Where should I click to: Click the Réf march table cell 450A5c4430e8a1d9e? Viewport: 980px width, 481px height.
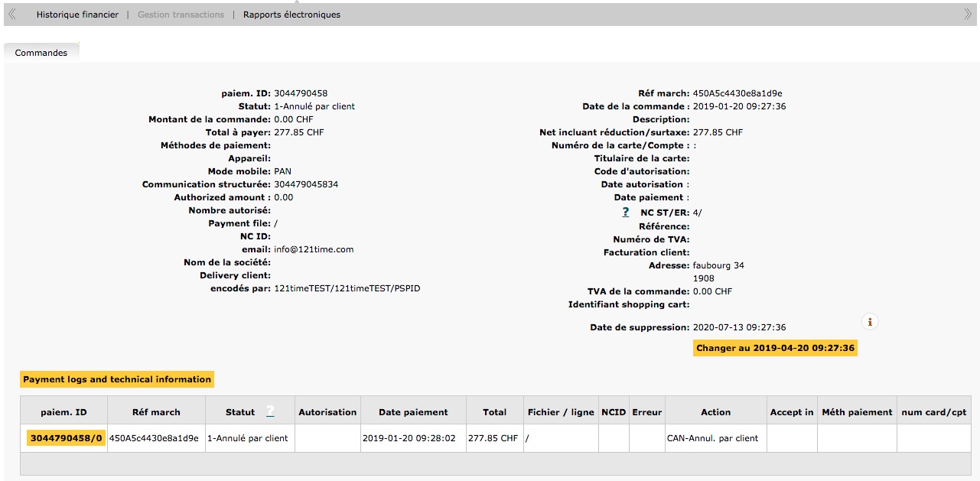coord(154,438)
